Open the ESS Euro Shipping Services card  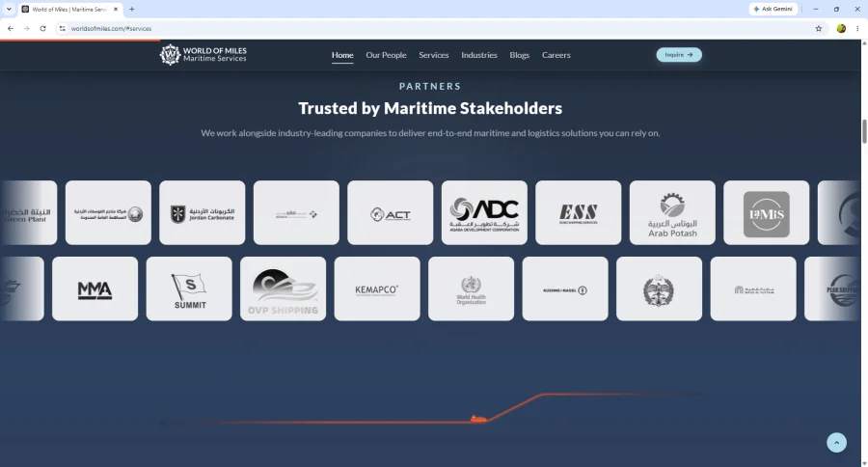[579, 212]
